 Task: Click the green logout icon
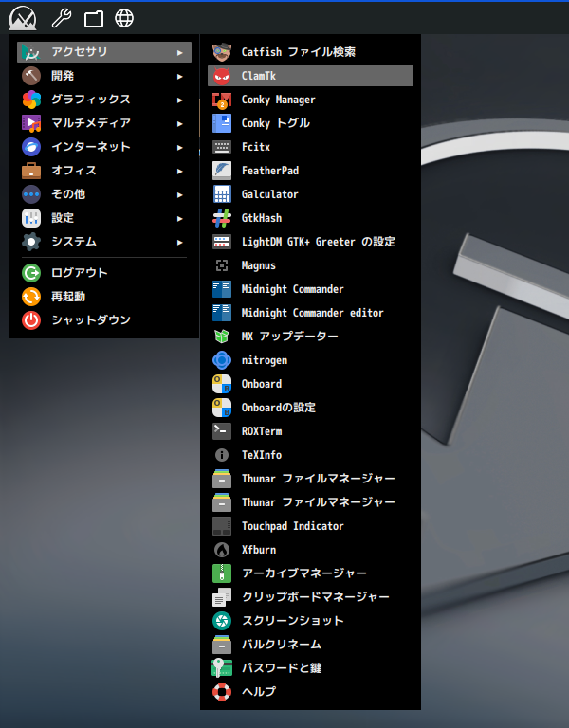[31, 273]
